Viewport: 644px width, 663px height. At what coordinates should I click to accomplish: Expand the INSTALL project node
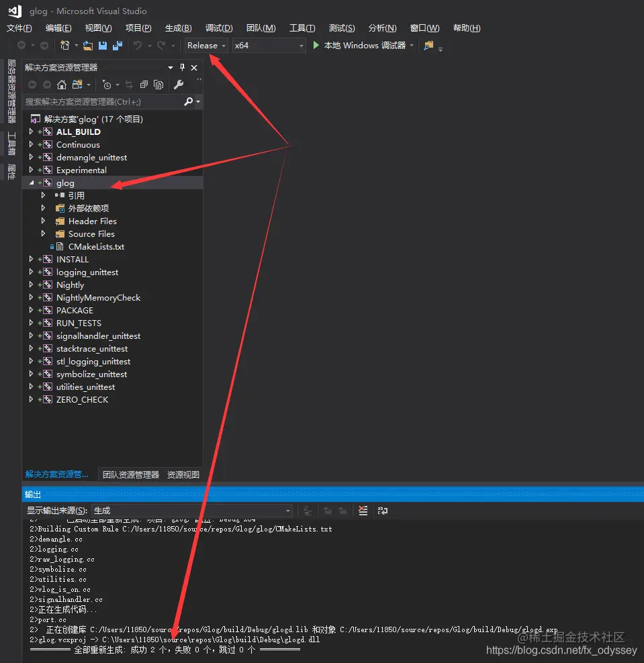click(x=31, y=259)
